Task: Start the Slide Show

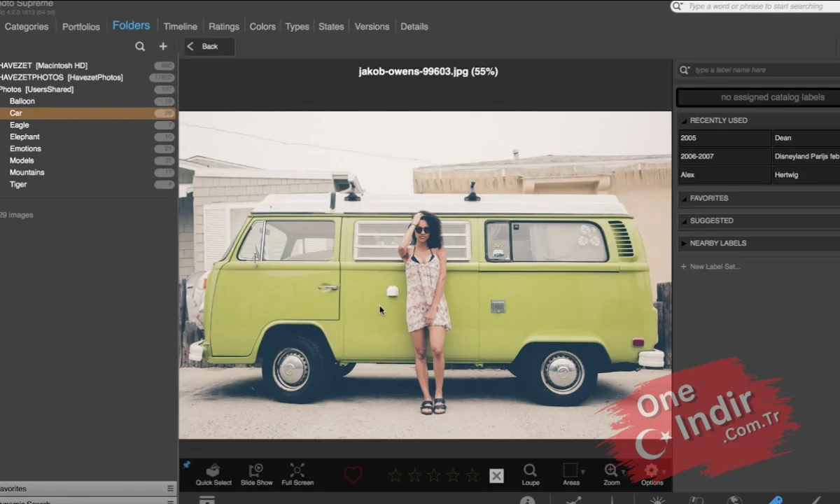Action: pyautogui.click(x=256, y=474)
